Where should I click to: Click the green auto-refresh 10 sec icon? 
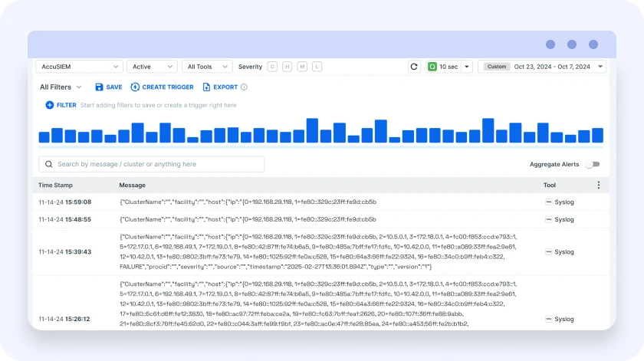tap(432, 67)
